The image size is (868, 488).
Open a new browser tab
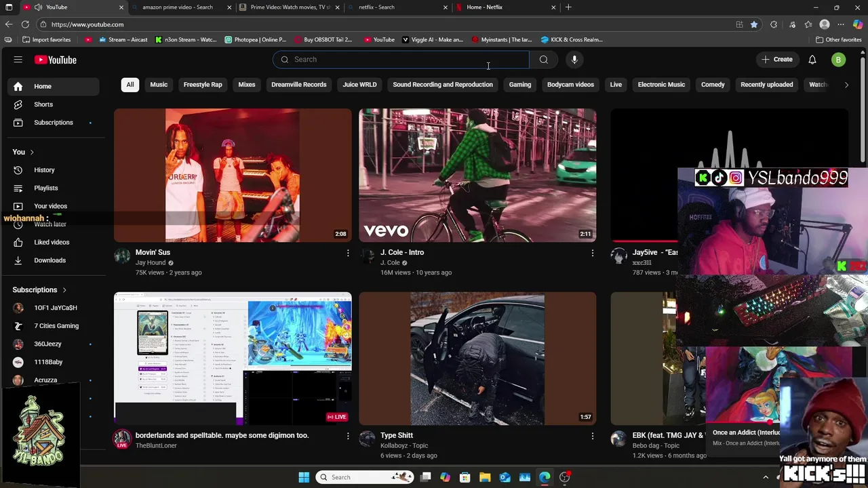click(568, 7)
